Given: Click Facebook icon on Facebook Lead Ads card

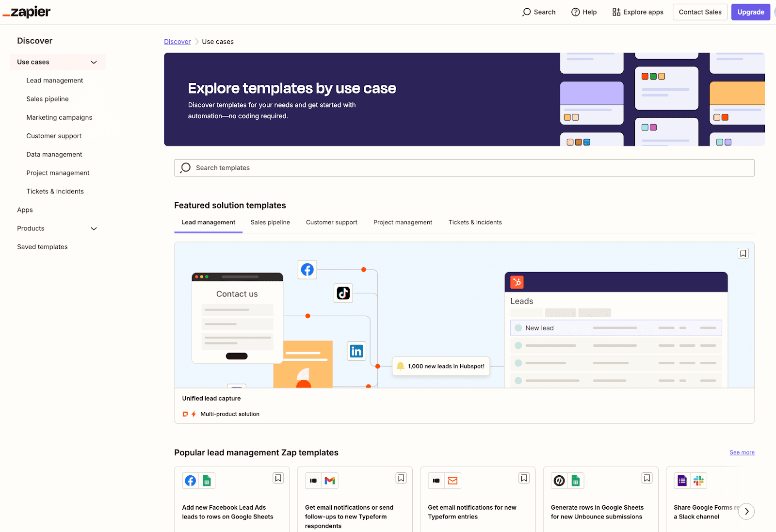Looking at the screenshot, I should point(191,481).
